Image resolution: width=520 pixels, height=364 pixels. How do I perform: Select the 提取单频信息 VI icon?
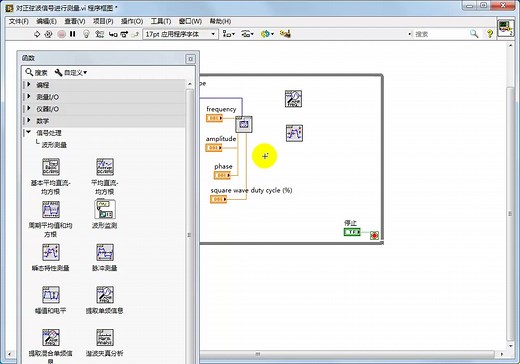tap(105, 295)
